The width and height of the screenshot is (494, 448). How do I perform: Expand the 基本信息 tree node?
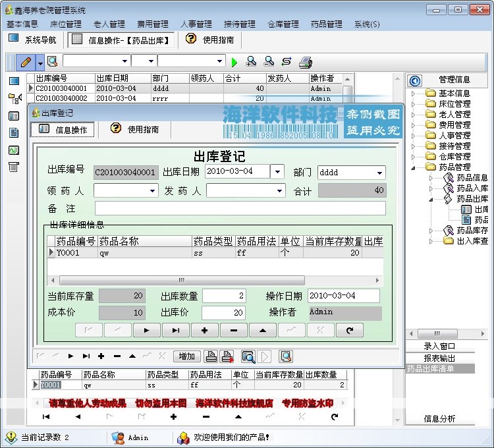click(x=413, y=94)
